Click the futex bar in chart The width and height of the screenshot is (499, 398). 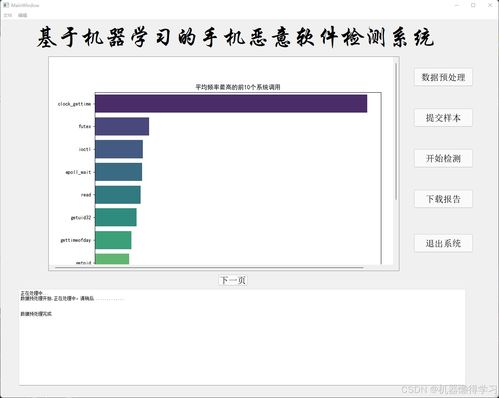pyautogui.click(x=122, y=126)
